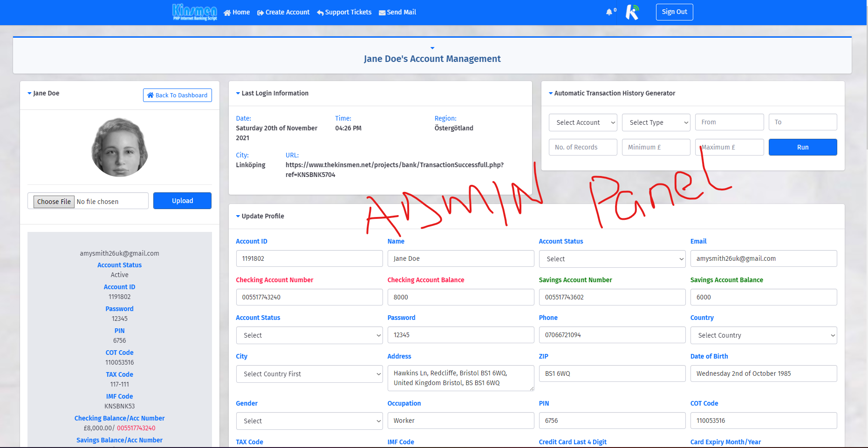
Task: Click the red account number 005517743240
Action: [x=136, y=428]
